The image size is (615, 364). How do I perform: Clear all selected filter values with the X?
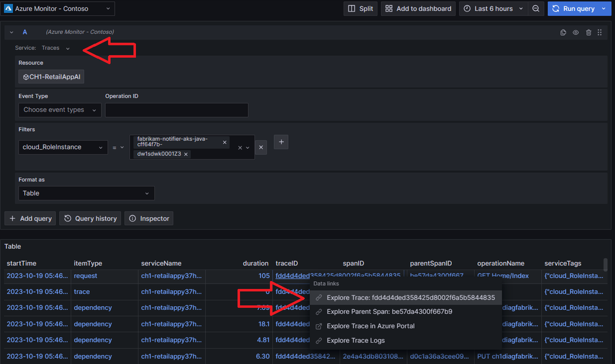point(240,148)
